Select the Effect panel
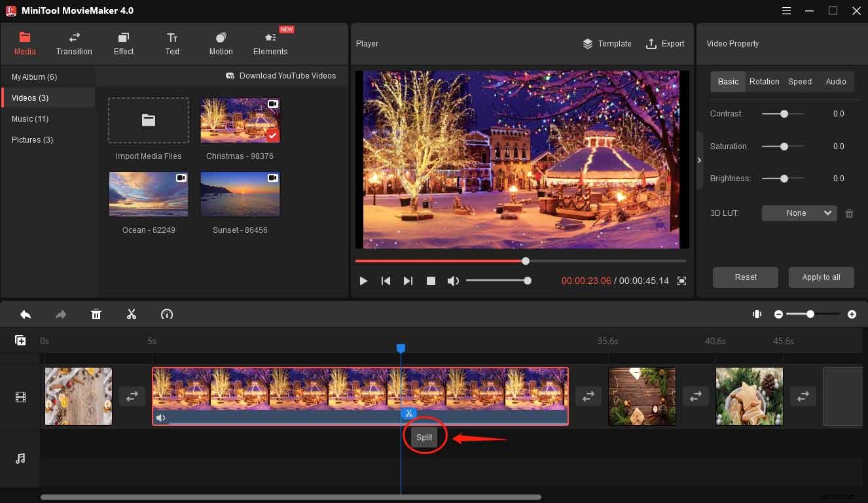This screenshot has height=503, width=868. tap(123, 44)
